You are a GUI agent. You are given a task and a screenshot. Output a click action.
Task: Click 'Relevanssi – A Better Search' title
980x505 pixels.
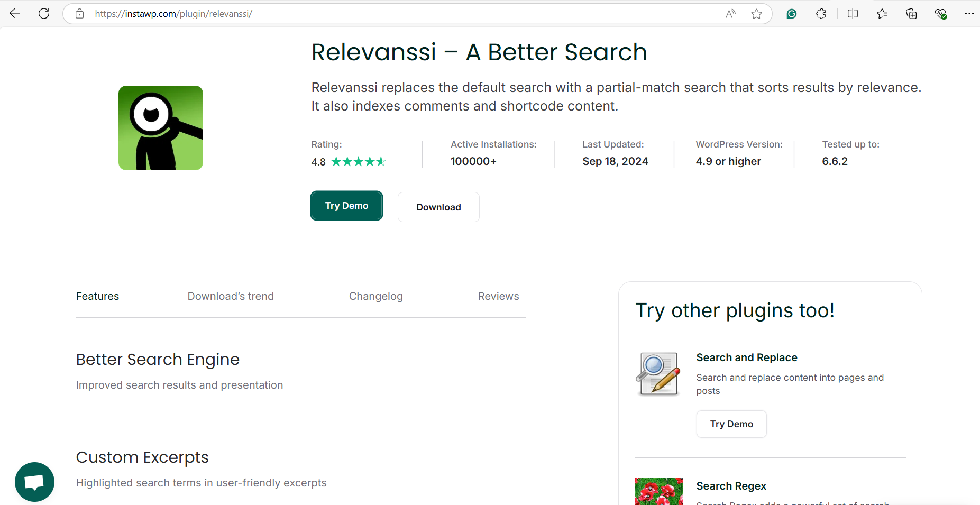(479, 52)
